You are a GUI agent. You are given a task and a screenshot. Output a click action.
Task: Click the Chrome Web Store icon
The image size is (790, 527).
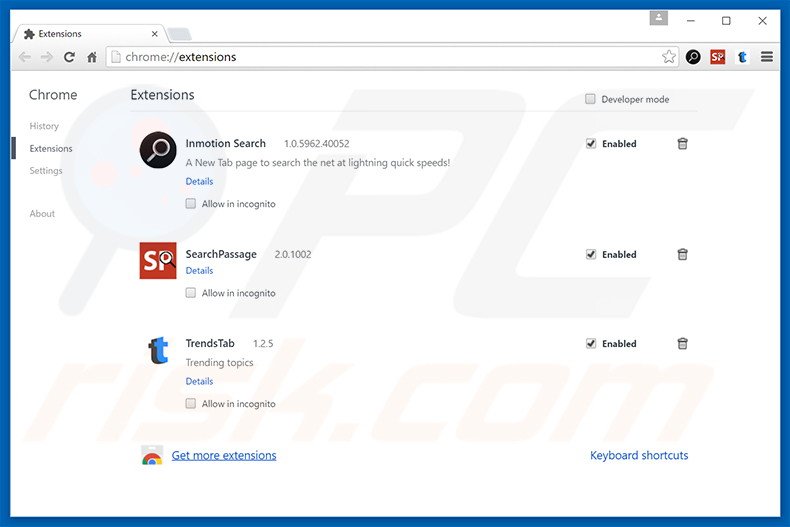152,455
